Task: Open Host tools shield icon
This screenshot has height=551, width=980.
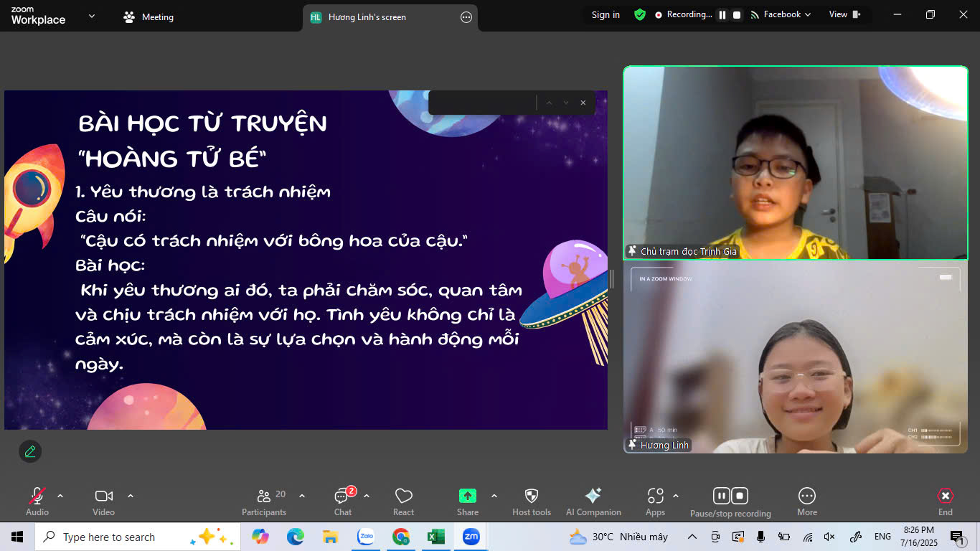Action: pos(531,496)
